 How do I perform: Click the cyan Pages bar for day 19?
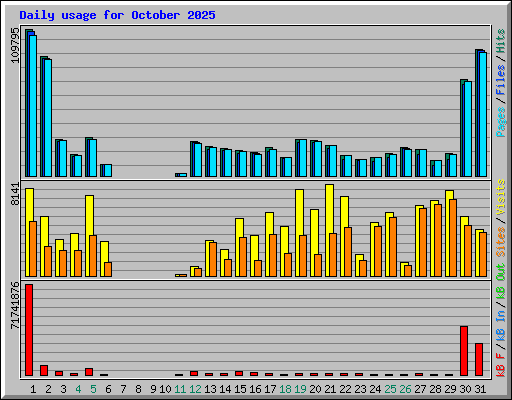tap(303, 158)
